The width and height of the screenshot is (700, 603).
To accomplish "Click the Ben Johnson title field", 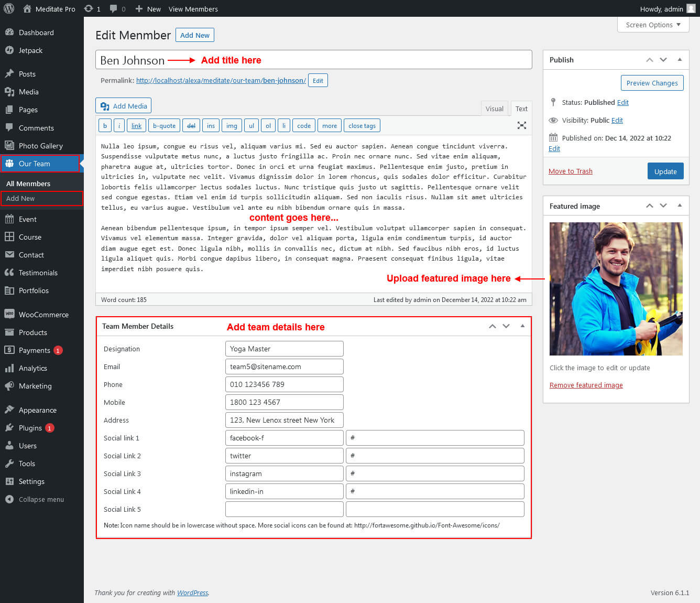I will (x=314, y=60).
